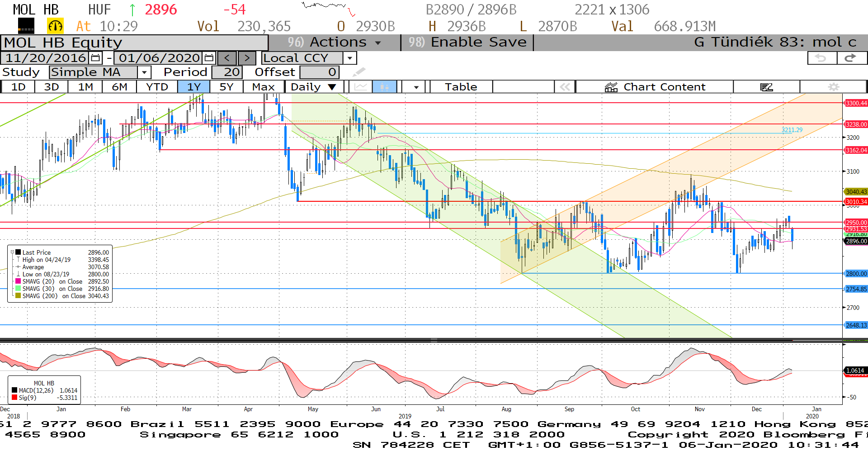Click the MOL HB Equity security field
Viewport: 868px width, 470px height.
135,43
